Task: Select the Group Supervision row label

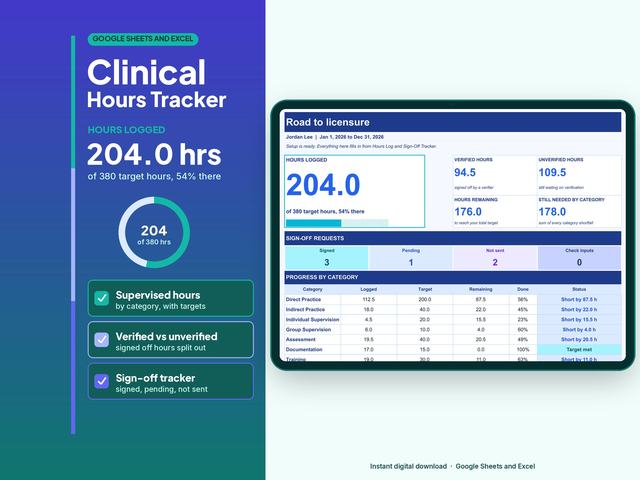Action: click(x=308, y=329)
